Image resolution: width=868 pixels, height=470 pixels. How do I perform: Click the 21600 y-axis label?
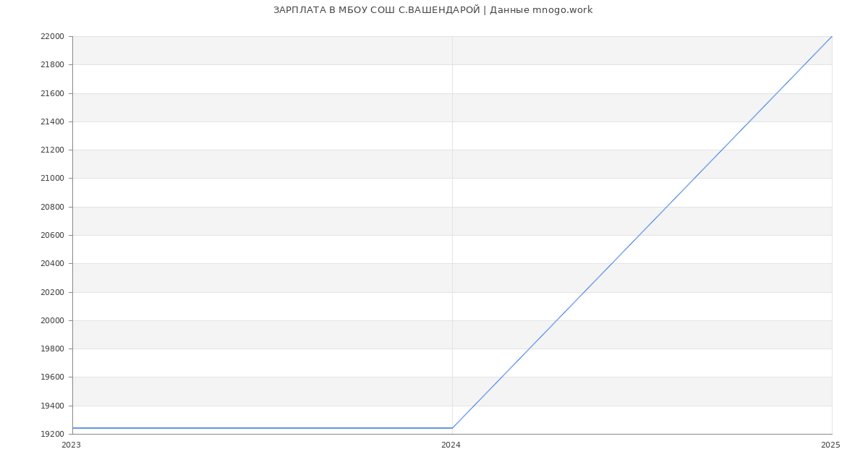(52, 94)
